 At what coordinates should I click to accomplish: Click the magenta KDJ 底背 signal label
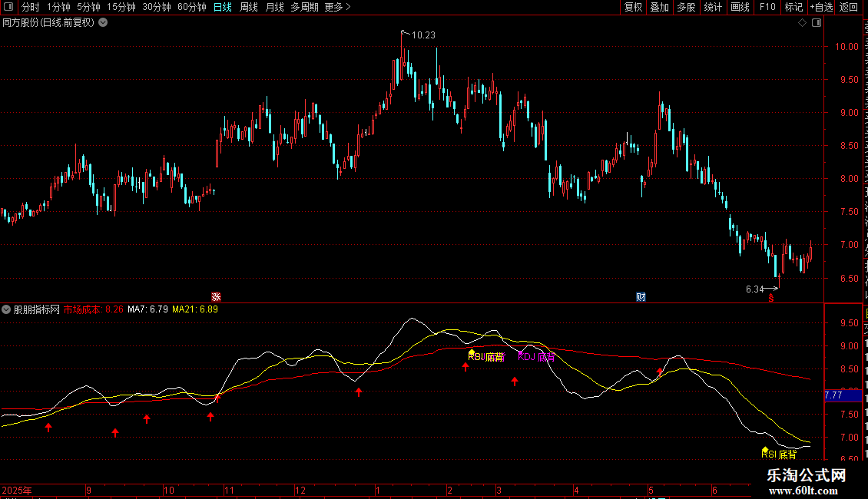coord(536,357)
